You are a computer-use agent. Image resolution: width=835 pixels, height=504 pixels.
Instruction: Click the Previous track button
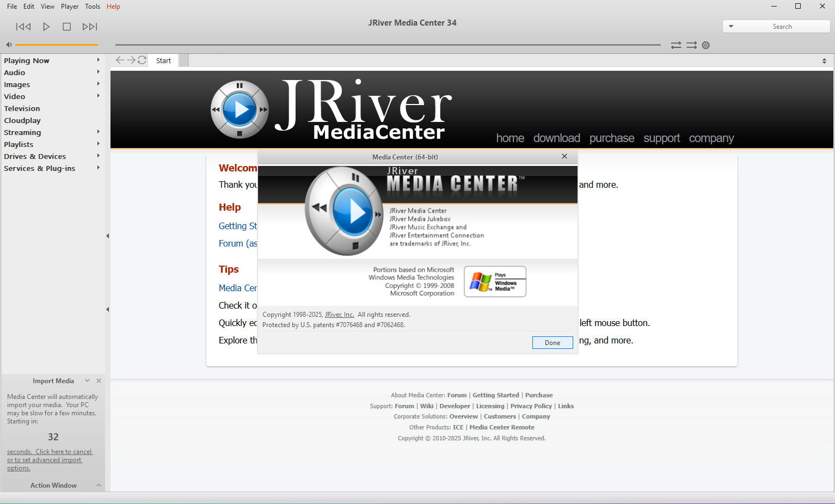click(23, 27)
